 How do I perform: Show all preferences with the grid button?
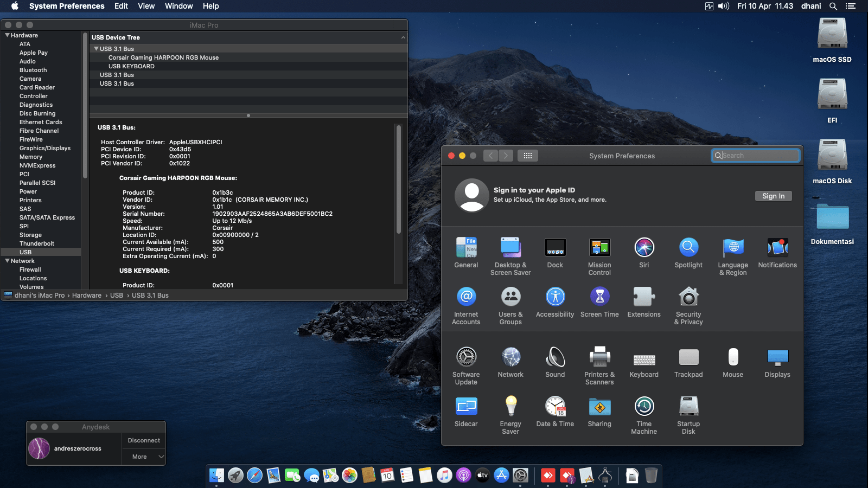pos(528,156)
